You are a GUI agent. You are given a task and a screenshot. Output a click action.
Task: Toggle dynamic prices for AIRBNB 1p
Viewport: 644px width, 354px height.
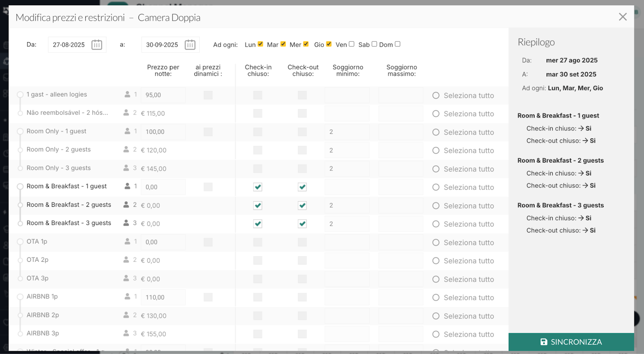(x=208, y=297)
